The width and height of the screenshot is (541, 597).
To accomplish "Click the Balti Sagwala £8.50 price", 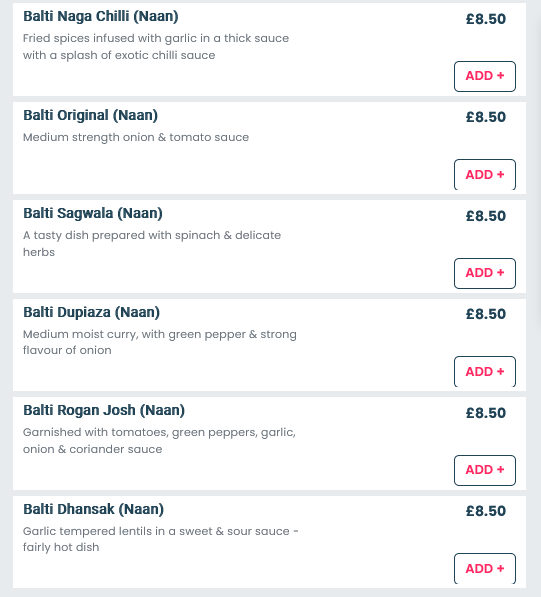I will 485,216.
